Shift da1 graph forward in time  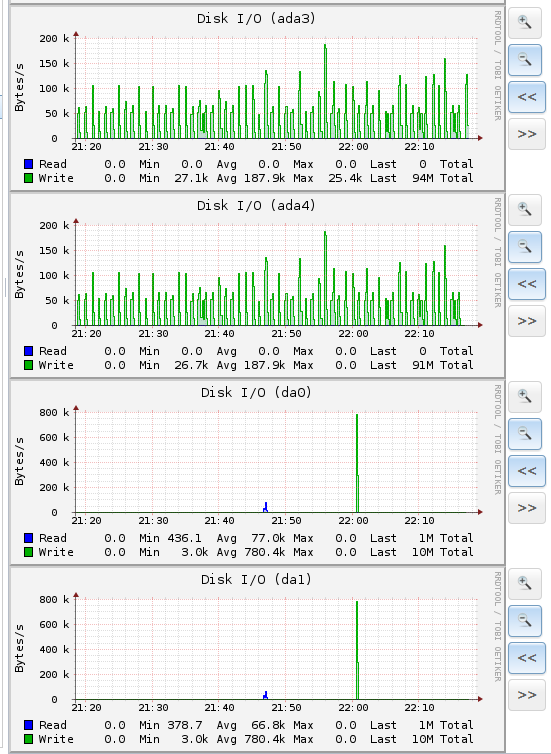tap(526, 695)
